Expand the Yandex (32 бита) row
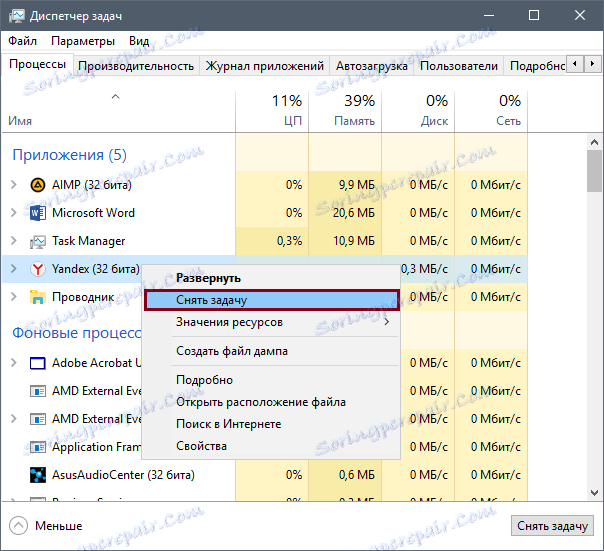Viewport: 604px width, 551px height. coord(14,269)
